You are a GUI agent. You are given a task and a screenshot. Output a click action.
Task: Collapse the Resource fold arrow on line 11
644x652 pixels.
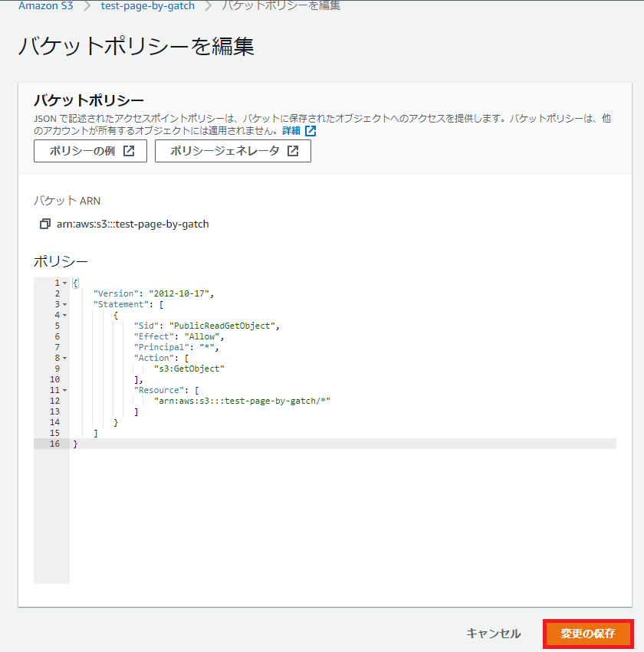click(x=65, y=391)
